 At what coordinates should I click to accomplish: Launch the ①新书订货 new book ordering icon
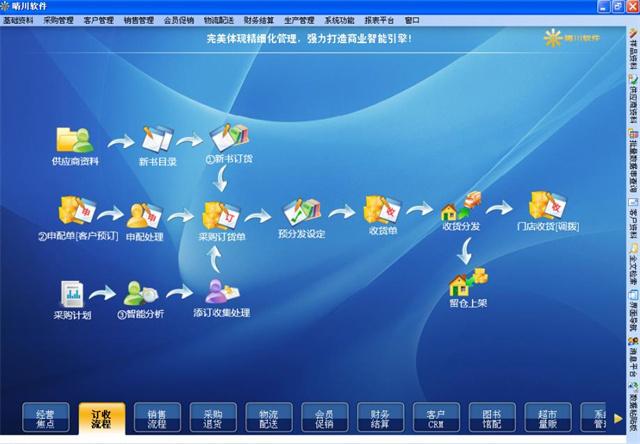point(229,138)
